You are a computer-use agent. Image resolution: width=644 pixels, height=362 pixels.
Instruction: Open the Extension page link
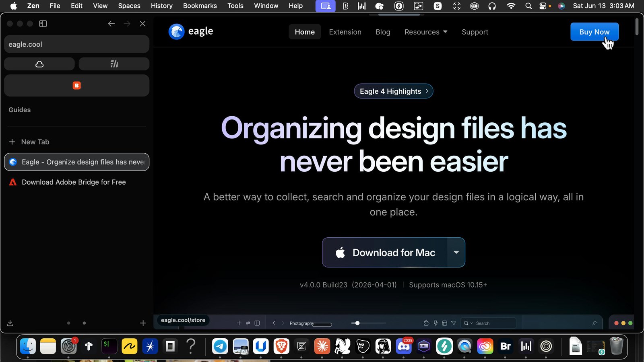[345, 32]
